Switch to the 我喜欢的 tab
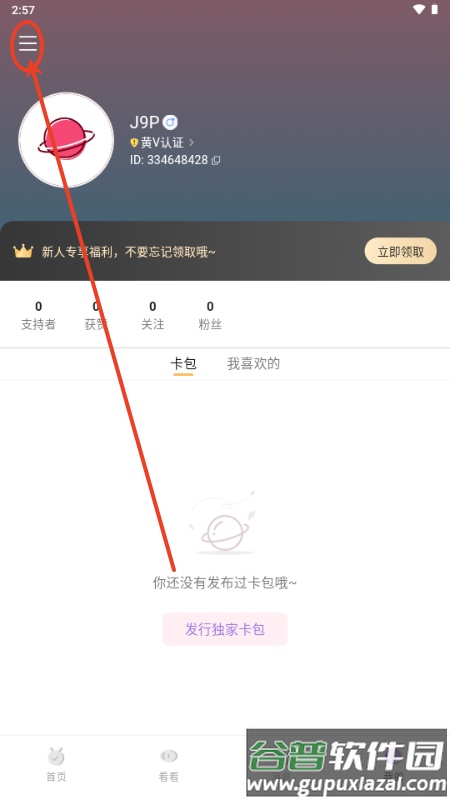 click(x=253, y=364)
